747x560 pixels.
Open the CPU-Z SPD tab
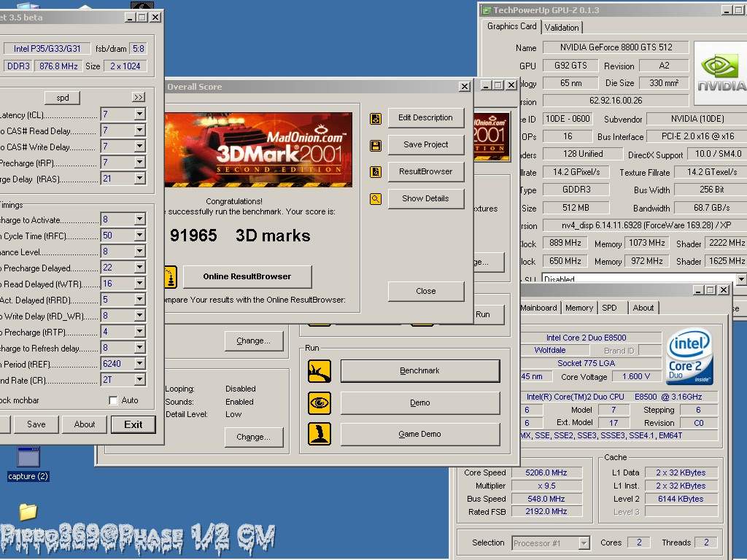coord(609,308)
